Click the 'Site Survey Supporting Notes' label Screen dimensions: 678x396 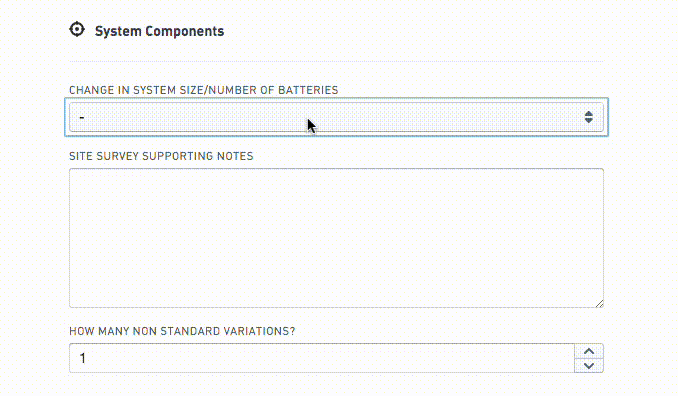coord(161,156)
